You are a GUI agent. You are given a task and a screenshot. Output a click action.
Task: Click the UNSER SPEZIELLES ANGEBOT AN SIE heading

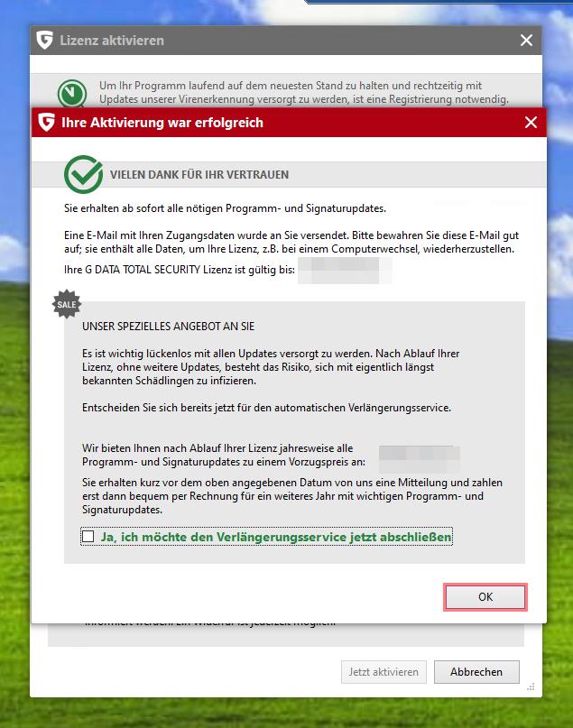168,327
